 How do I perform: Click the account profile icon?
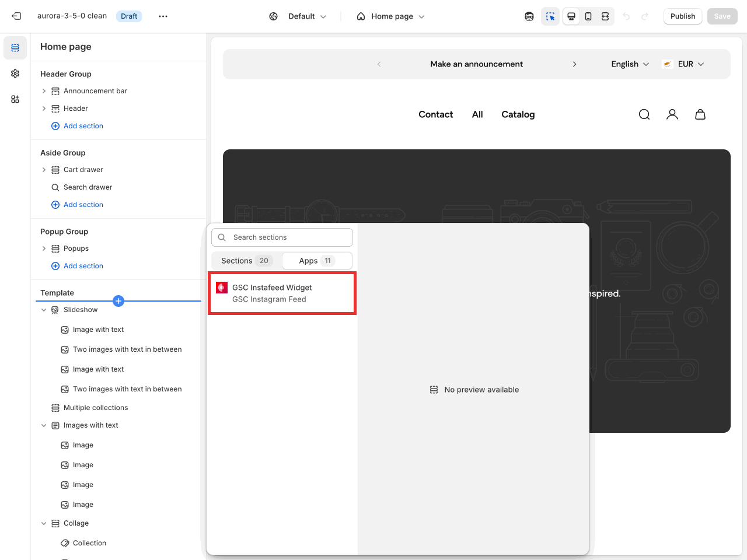pos(672,114)
